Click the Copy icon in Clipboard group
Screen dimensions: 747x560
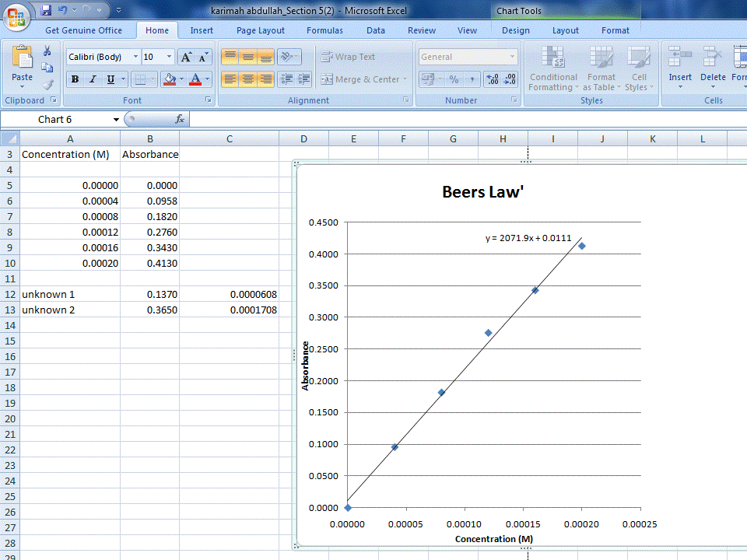tap(47, 66)
